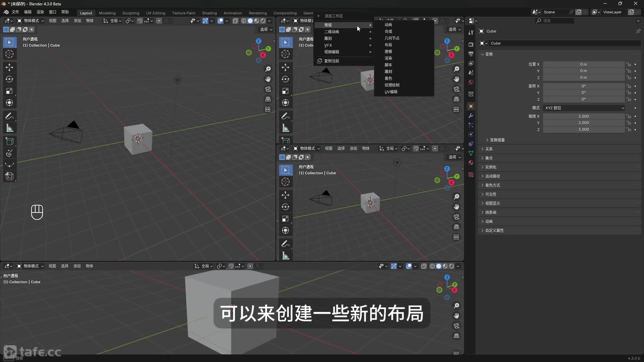This screenshot has width=644, height=362.
Task: Lock the 位置 X transform value
Action: click(629, 64)
